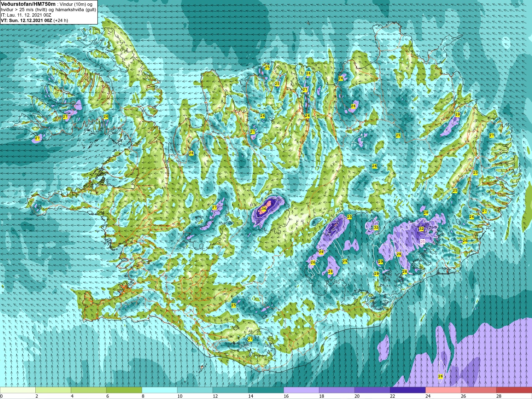Click the 16–18 m/s light lavender legend swatch
This screenshot has width=532, height=399.
(301, 390)
